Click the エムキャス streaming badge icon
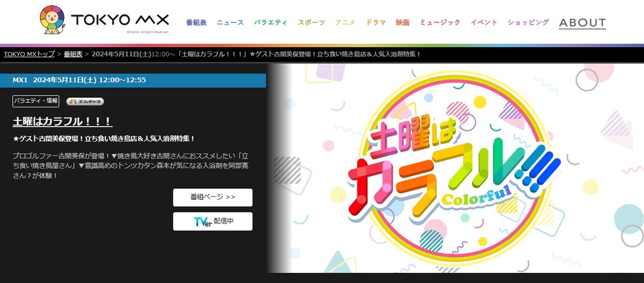The width and height of the screenshot is (644, 283). click(85, 101)
